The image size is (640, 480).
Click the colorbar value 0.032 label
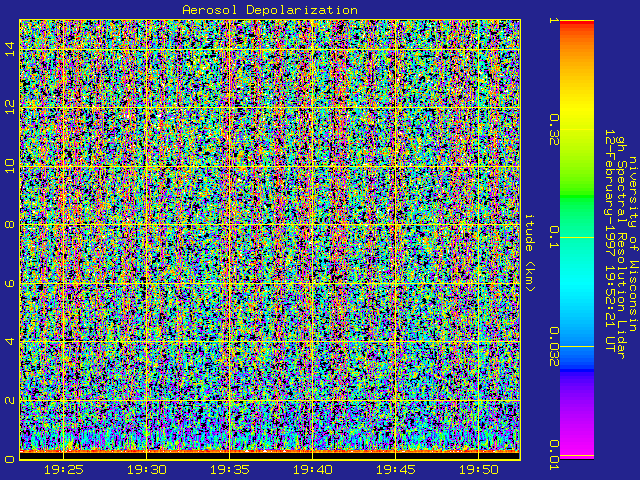click(x=553, y=346)
